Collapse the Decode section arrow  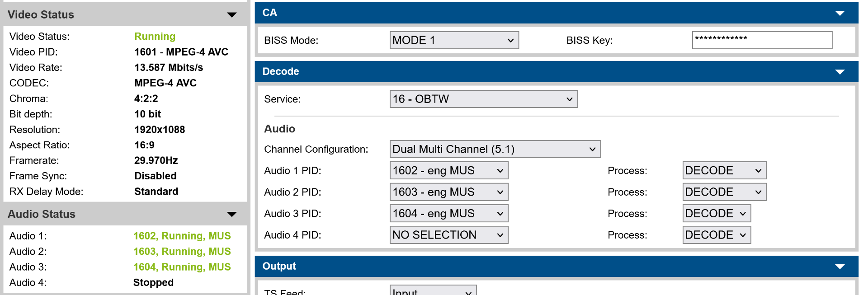point(840,72)
